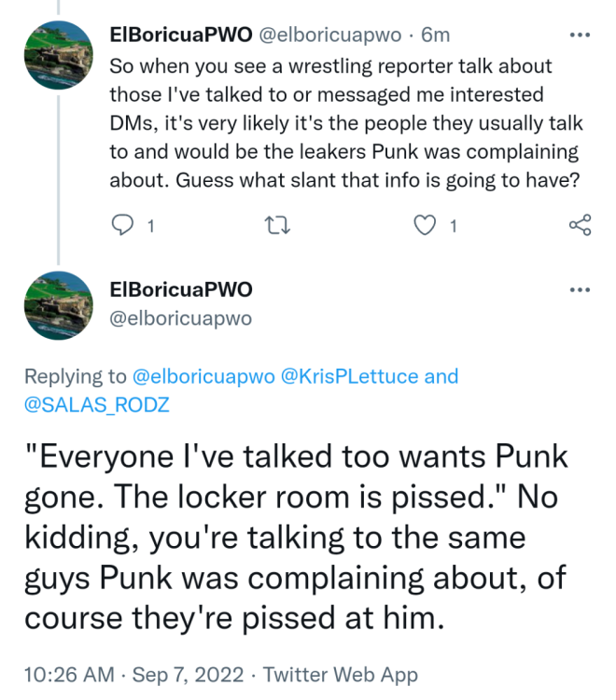Image resolution: width=616 pixels, height=700 pixels.
Task: Open the 6m timestamp link
Action: coord(436,35)
